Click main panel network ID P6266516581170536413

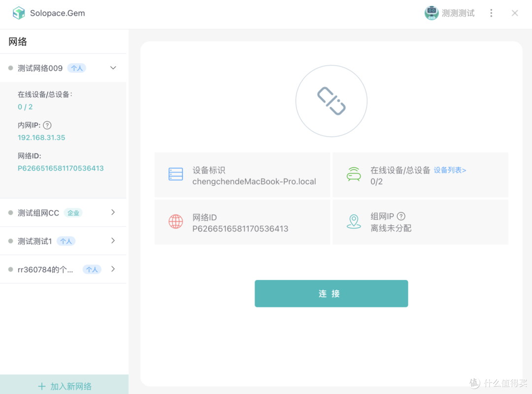tap(240, 229)
